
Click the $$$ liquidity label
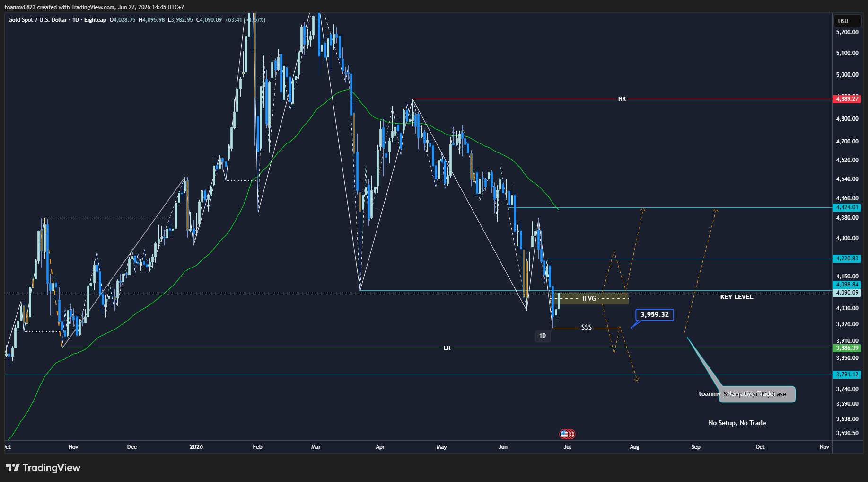587,328
